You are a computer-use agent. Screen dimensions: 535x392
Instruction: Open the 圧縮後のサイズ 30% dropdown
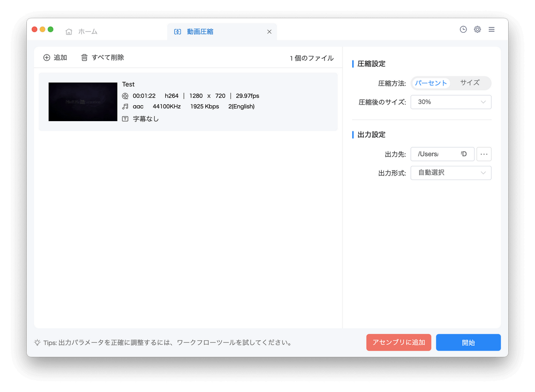pos(451,102)
